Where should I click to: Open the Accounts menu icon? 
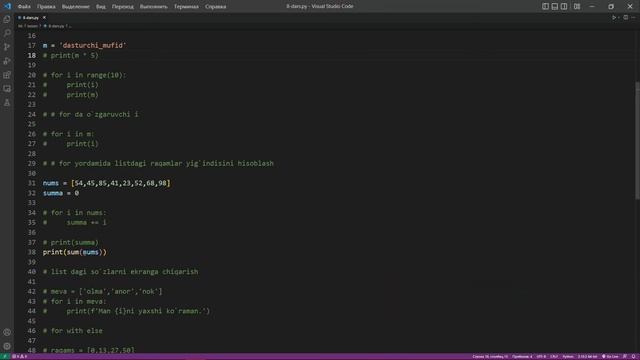point(7,332)
